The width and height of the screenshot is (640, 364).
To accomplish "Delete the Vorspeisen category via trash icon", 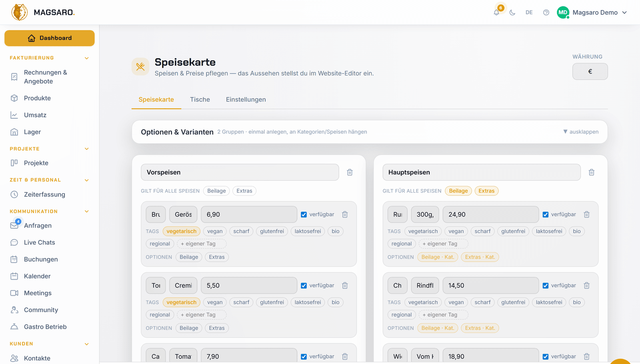I will pyautogui.click(x=350, y=172).
